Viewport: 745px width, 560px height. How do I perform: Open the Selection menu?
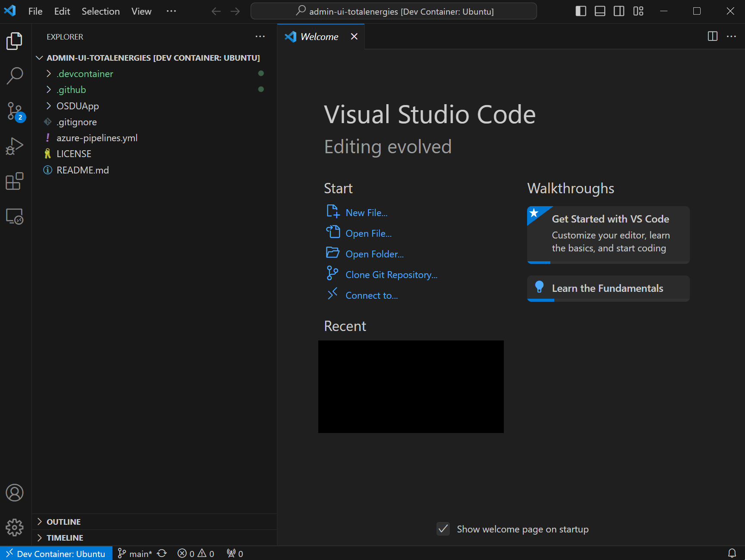pyautogui.click(x=100, y=11)
